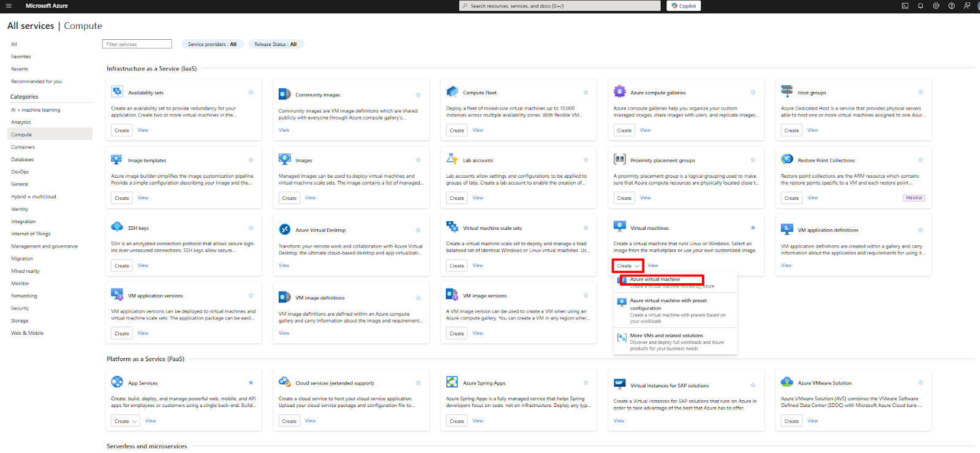This screenshot has width=980, height=453.
Task: Click the Proximity placement groups icon
Action: click(x=619, y=159)
